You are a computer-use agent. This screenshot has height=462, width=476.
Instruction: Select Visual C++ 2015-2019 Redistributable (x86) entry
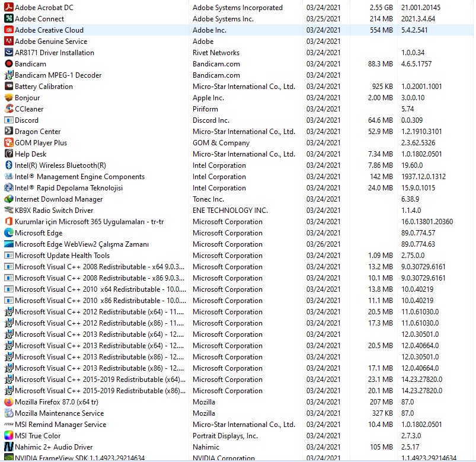click(x=100, y=391)
